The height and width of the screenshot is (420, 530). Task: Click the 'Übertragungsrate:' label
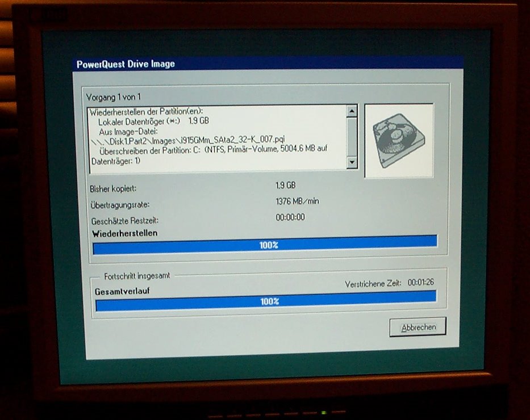point(120,205)
